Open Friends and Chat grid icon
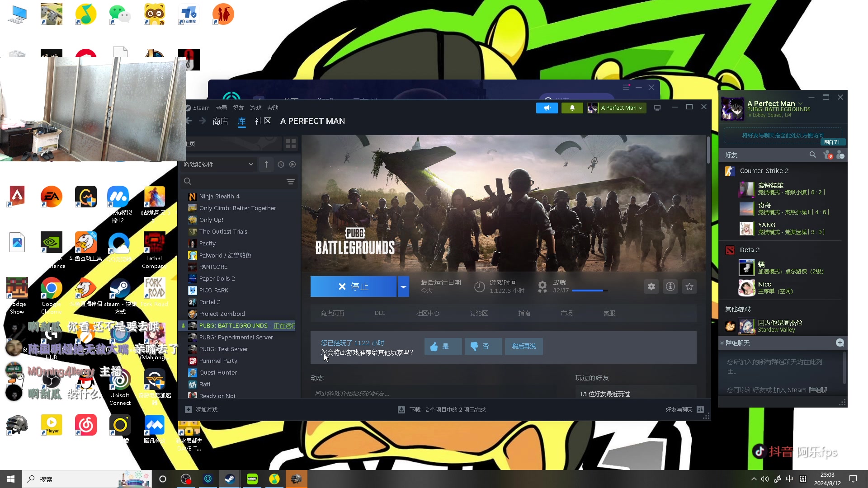Screen dimensions: 868x488 [700, 409]
